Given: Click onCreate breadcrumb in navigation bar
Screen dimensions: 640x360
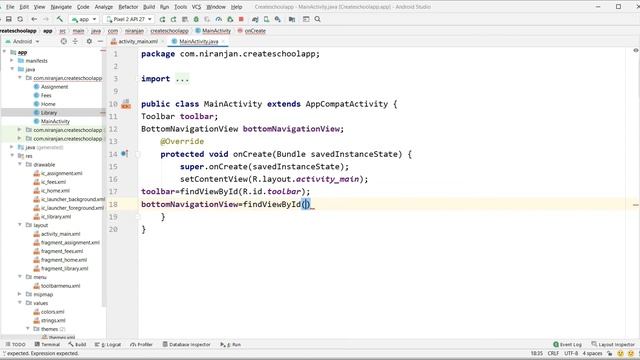Looking at the screenshot, I should 252,31.
